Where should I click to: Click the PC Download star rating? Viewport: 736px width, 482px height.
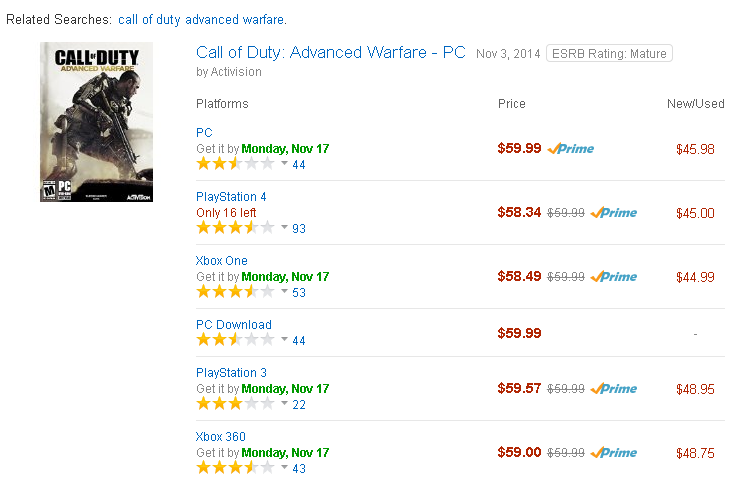click(x=235, y=339)
